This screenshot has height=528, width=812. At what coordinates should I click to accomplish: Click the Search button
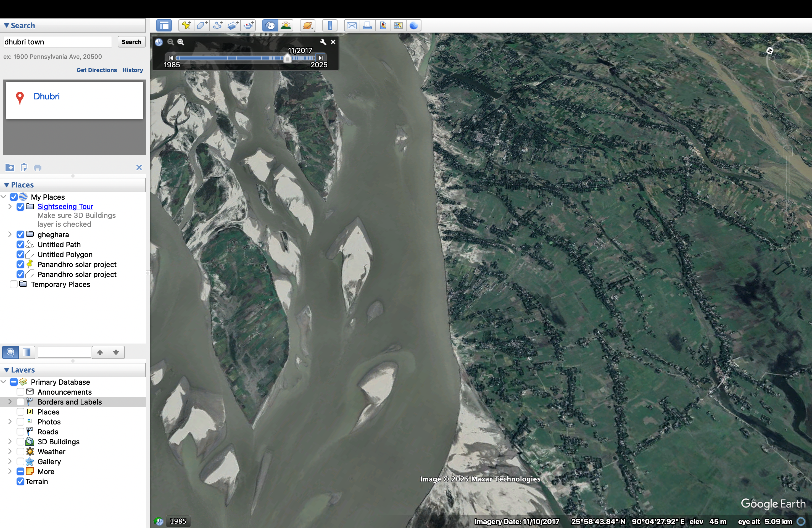click(131, 42)
